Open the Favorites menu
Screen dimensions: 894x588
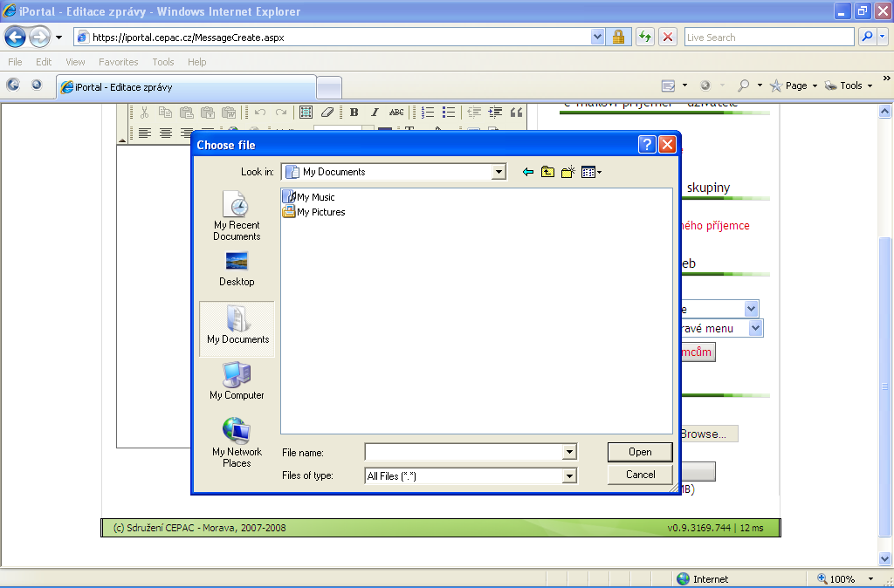[118, 62]
